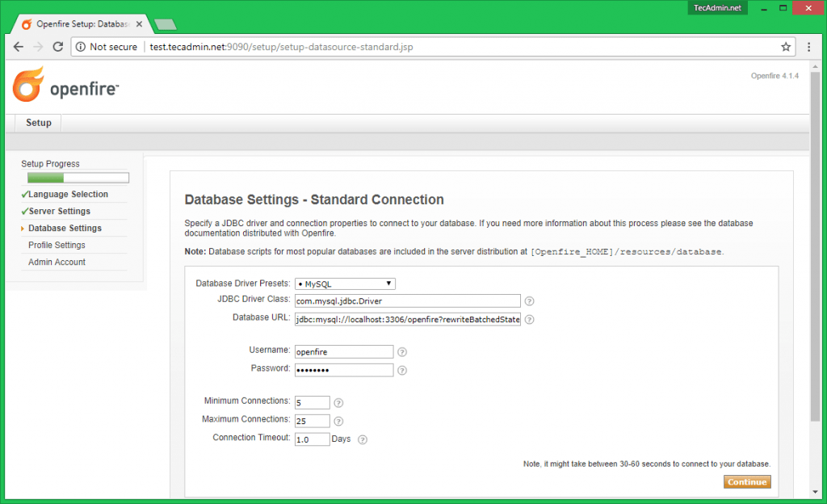
Task: Click the Username field
Action: [344, 352]
